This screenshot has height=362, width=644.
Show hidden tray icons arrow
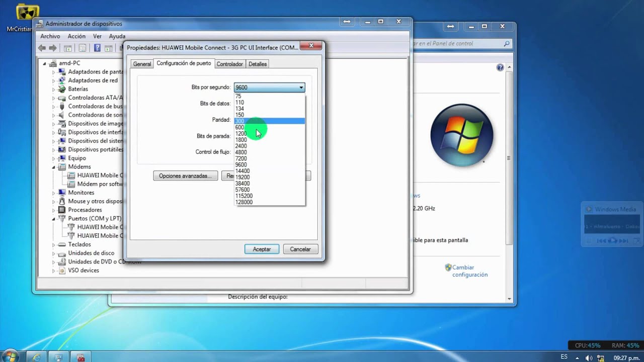[x=578, y=357]
